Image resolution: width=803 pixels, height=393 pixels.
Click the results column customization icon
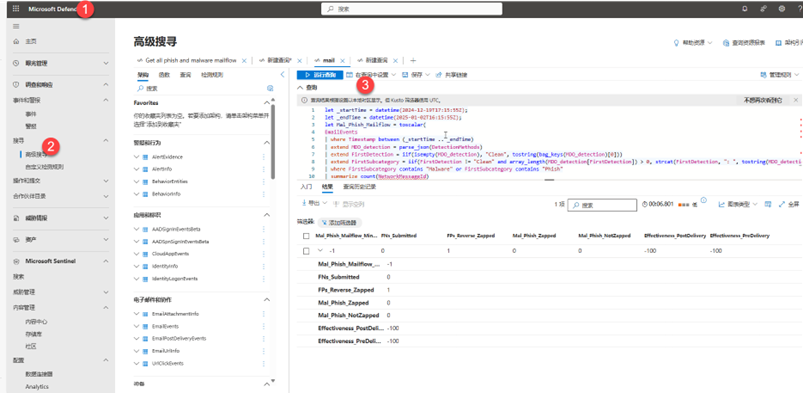(x=768, y=204)
